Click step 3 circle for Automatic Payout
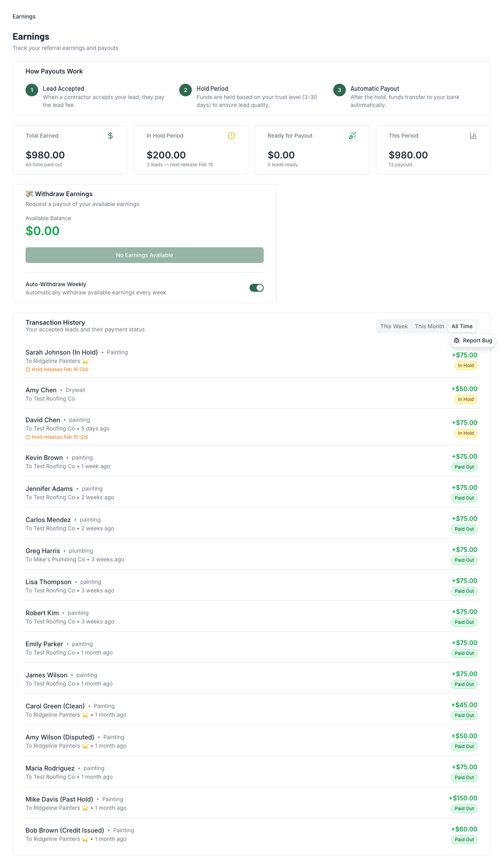 click(340, 90)
